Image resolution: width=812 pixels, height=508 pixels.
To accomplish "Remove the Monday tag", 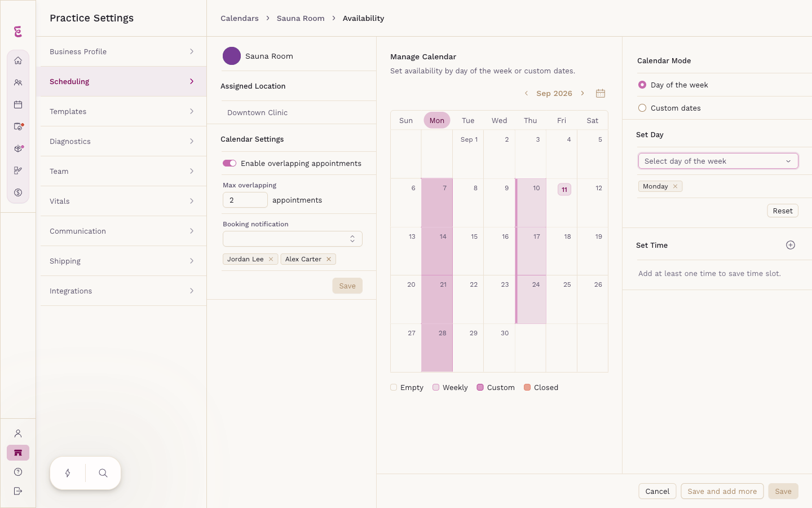I will coord(675,186).
